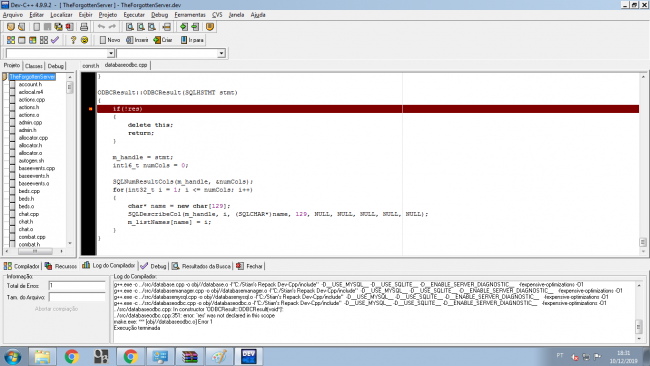Click the Ir para bookmark button

click(192, 40)
